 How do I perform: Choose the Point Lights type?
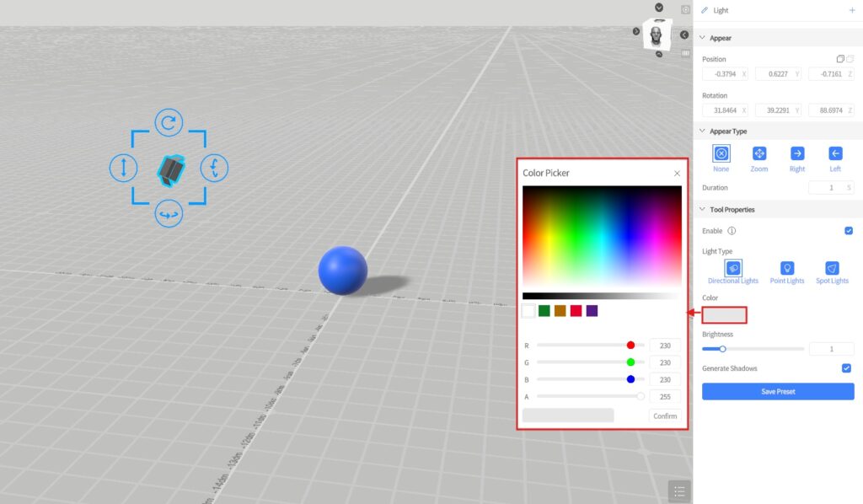coord(787,269)
